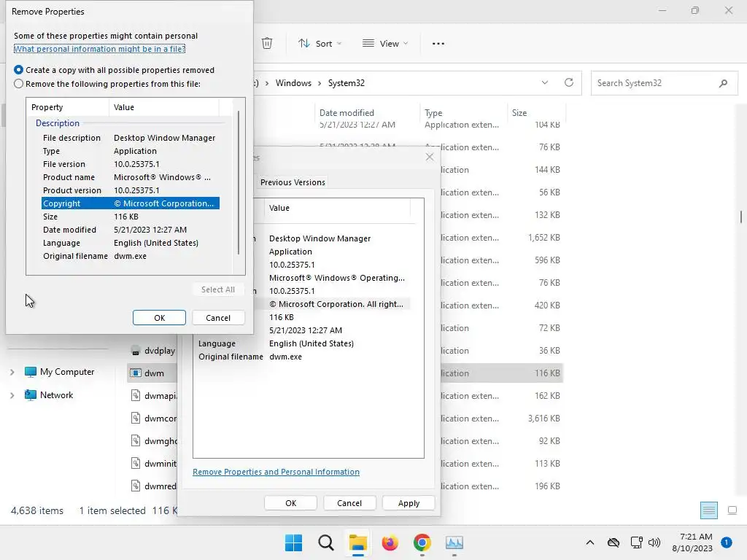Screen dimensions: 747x560
Task: Select the dwmghost file icon
Action: coord(136,440)
